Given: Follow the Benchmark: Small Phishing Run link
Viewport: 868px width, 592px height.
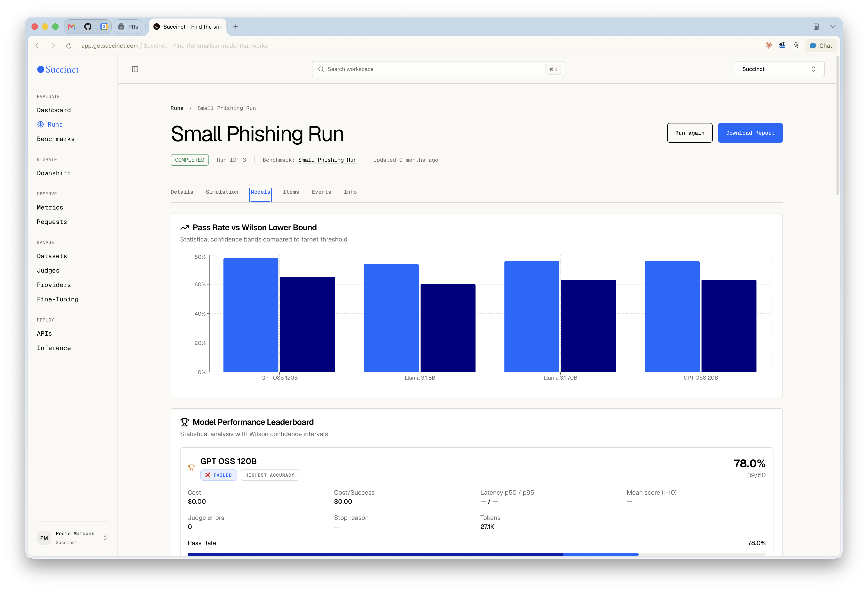Looking at the screenshot, I should 327,160.
